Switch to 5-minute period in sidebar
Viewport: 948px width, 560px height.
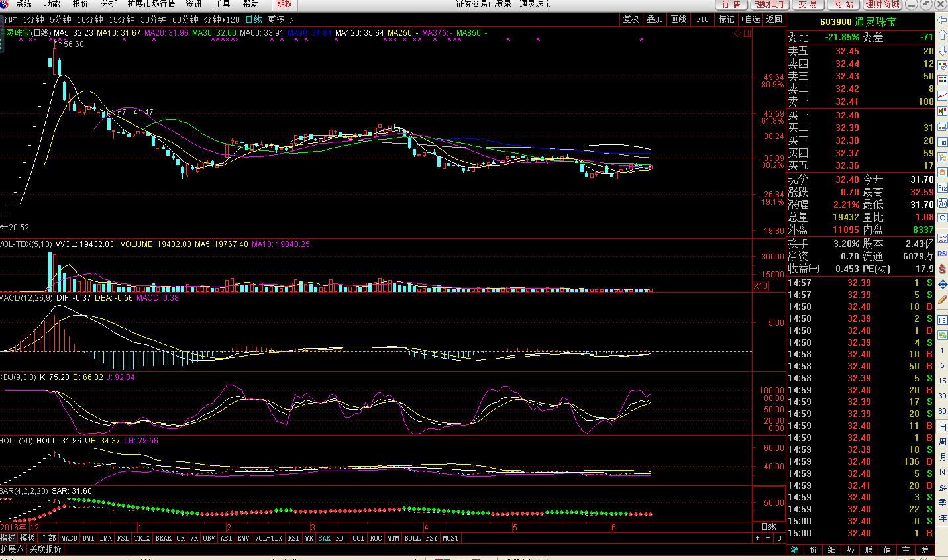pos(942,365)
